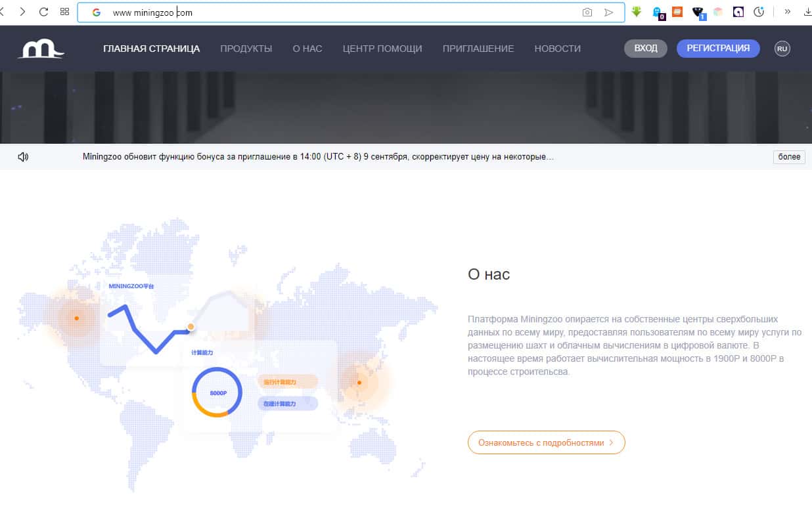
Task: Click the orange map marker over East Asia
Action: pos(359,382)
